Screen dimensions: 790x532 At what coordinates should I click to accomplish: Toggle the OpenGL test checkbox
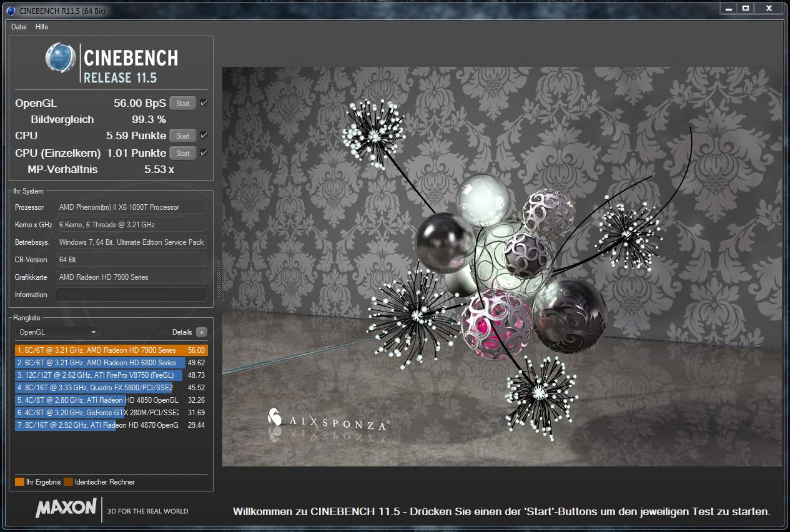tap(204, 103)
